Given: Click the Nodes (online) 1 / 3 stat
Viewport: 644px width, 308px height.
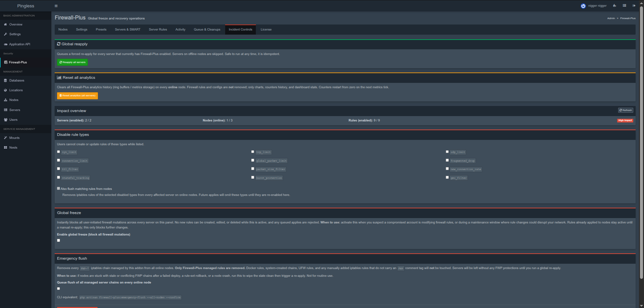Looking at the screenshot, I should click(x=218, y=120).
